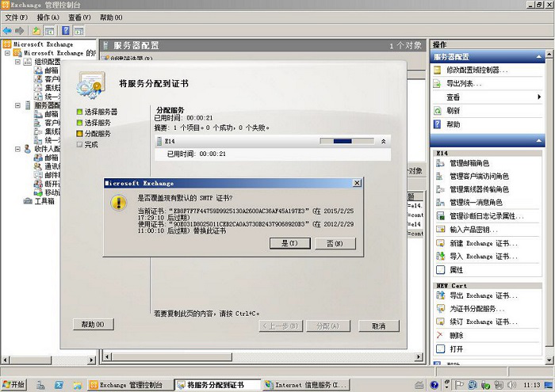Click the back arrow in the toolbar

coord(7,30)
